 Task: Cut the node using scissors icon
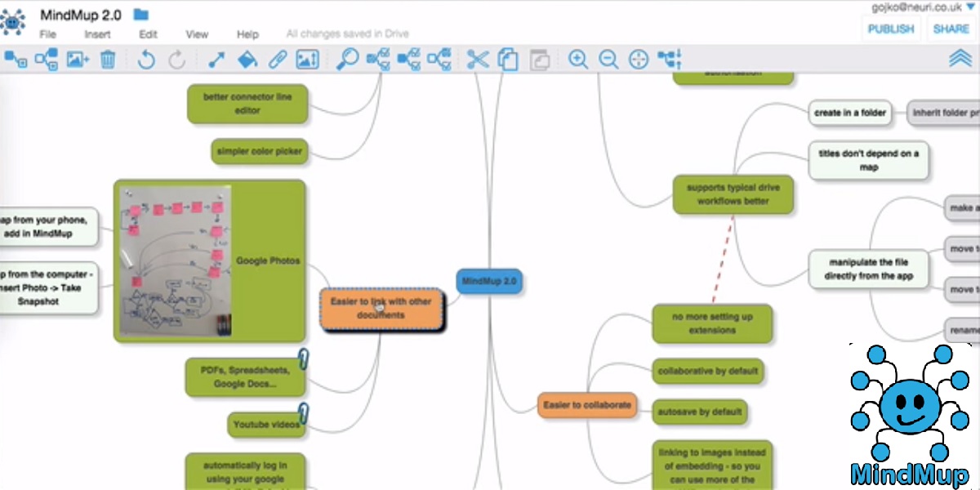coord(478,60)
